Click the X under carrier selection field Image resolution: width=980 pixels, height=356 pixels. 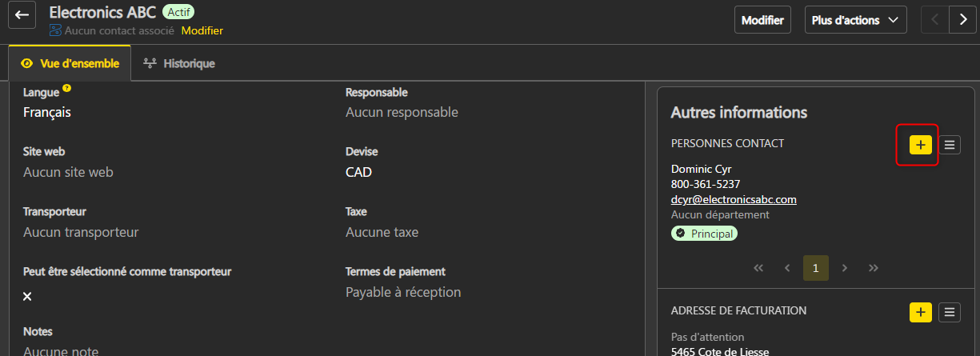click(x=27, y=297)
